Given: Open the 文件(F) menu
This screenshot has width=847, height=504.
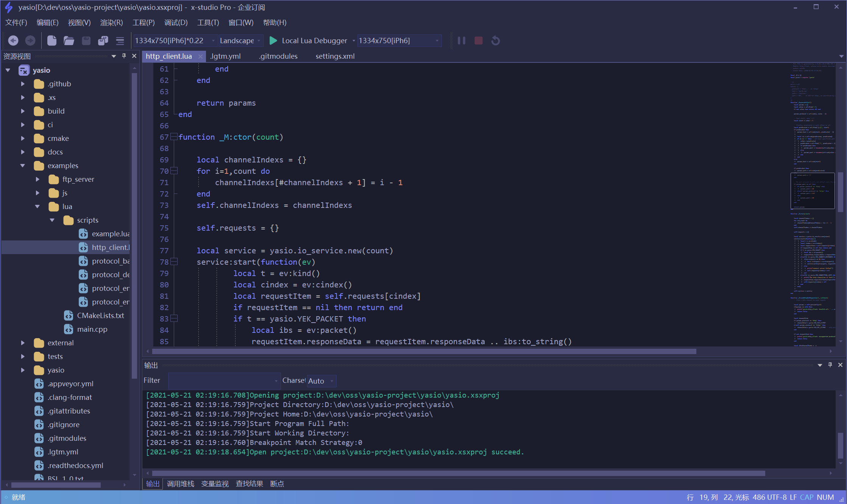Looking at the screenshot, I should coord(16,23).
